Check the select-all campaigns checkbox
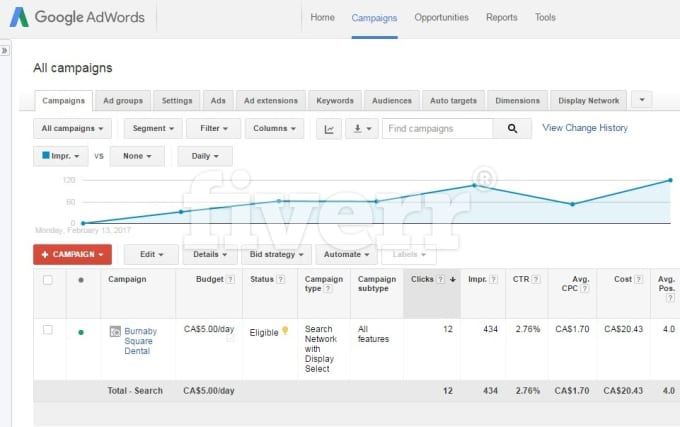This screenshot has height=427, width=680. (48, 280)
